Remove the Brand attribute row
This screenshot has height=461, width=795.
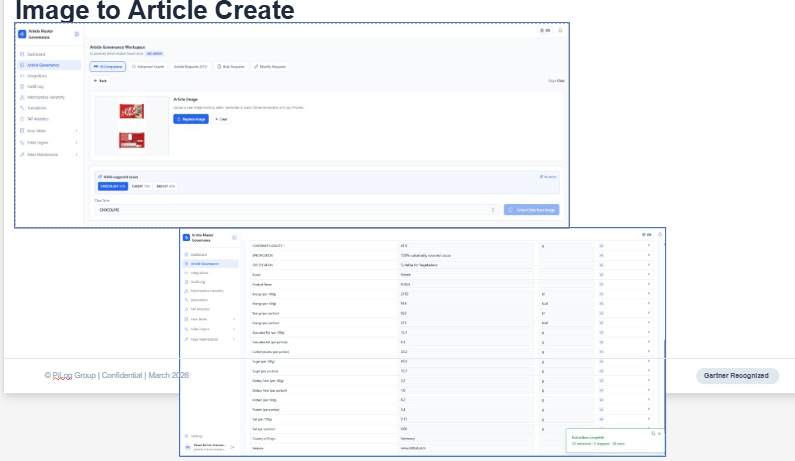(x=648, y=274)
